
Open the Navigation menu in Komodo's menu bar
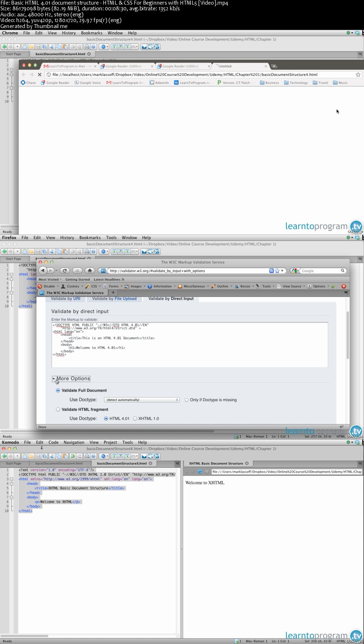[x=74, y=442]
